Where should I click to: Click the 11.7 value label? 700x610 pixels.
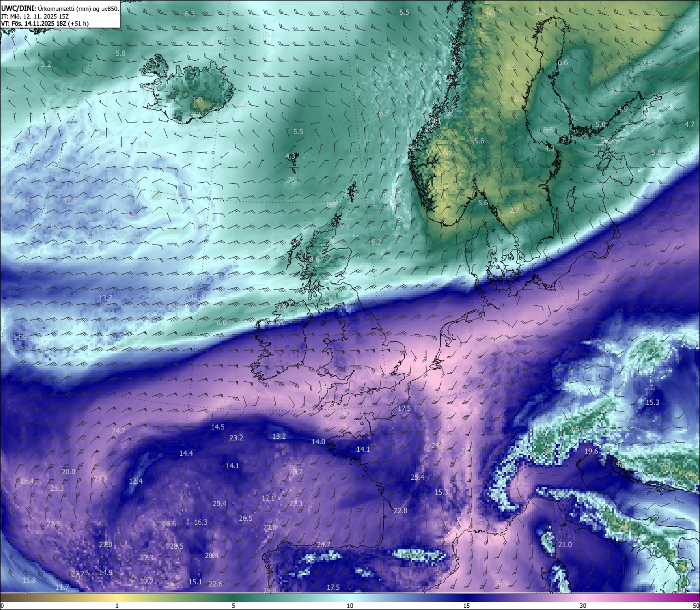pyautogui.click(x=62, y=587)
